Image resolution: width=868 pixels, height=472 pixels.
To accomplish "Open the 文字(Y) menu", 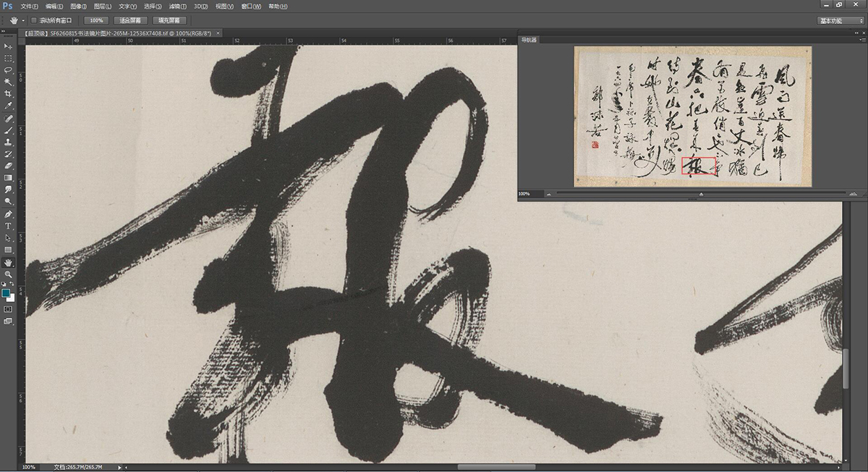I will tap(128, 6).
